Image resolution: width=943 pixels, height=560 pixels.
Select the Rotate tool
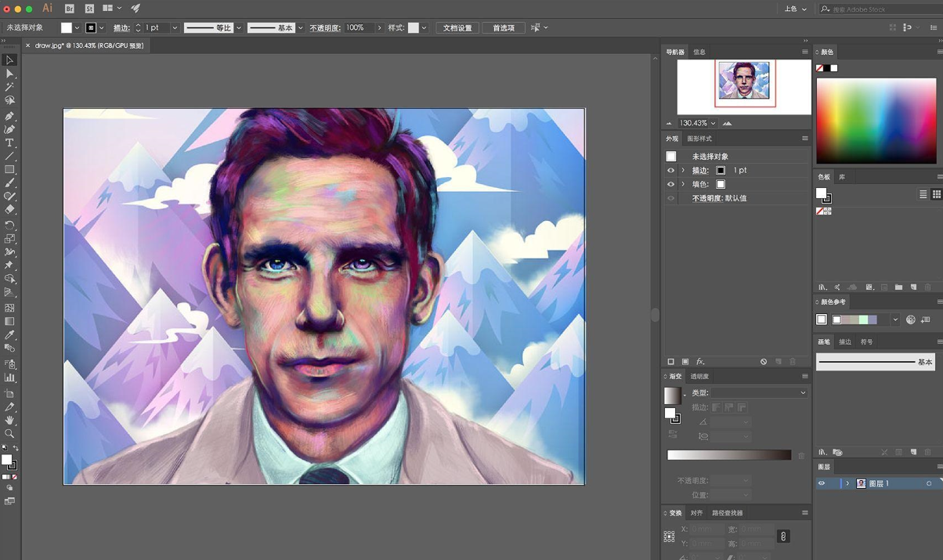[10, 225]
